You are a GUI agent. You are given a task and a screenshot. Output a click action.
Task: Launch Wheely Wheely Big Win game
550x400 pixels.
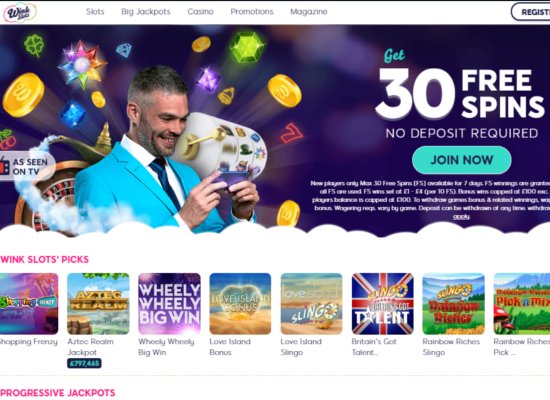pyautogui.click(x=169, y=304)
